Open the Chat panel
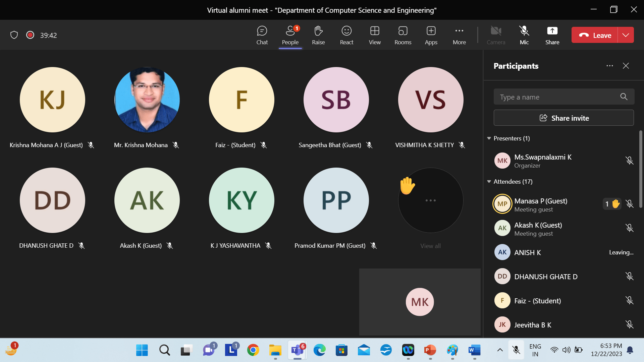The height and width of the screenshot is (362, 644). click(x=262, y=35)
